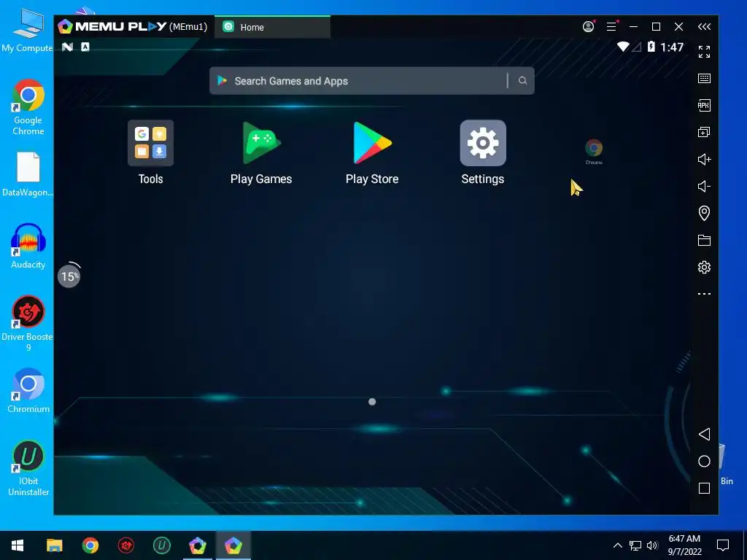747x560 pixels.
Task: Select the Chromium desktop shortcut
Action: point(28,391)
